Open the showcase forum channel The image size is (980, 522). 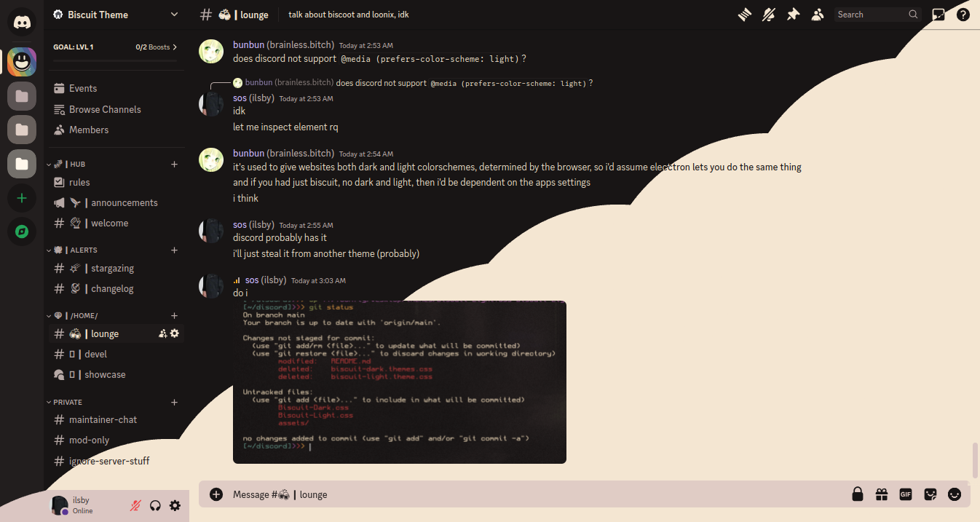115,374
